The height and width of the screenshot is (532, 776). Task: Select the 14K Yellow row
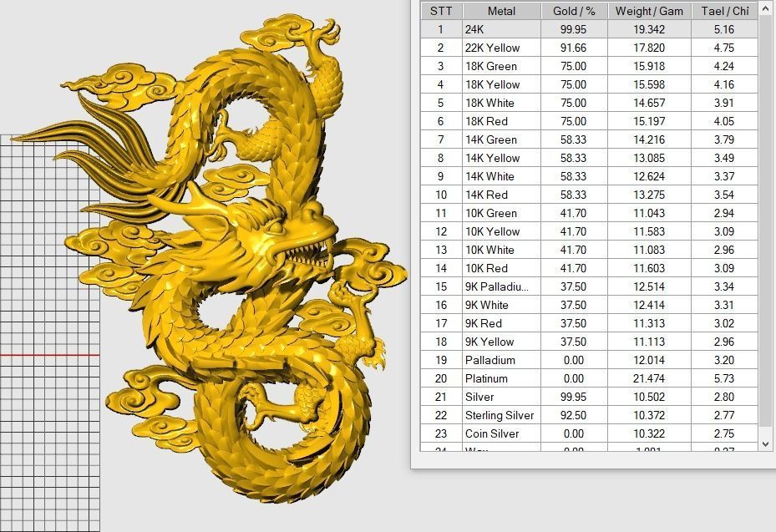590,158
